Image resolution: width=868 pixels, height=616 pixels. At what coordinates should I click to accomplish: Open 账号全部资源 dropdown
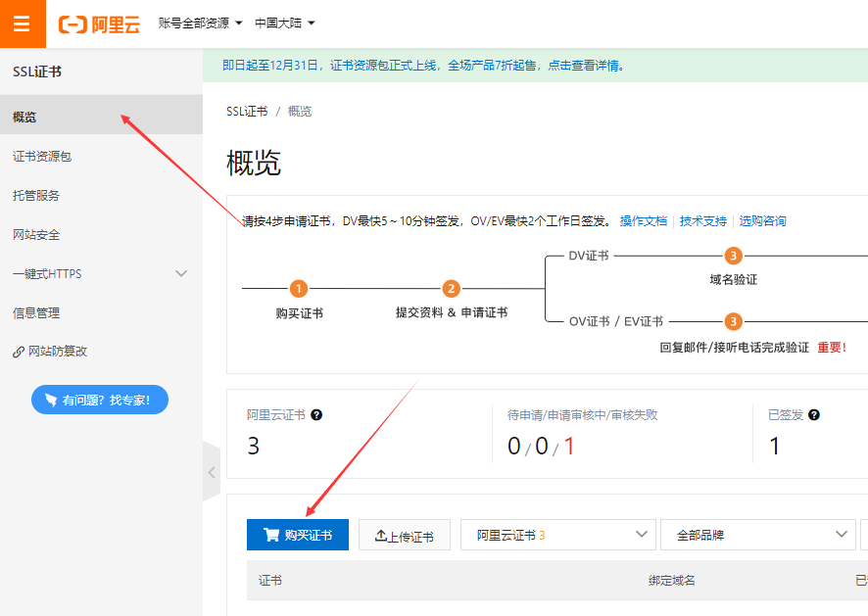pyautogui.click(x=200, y=23)
